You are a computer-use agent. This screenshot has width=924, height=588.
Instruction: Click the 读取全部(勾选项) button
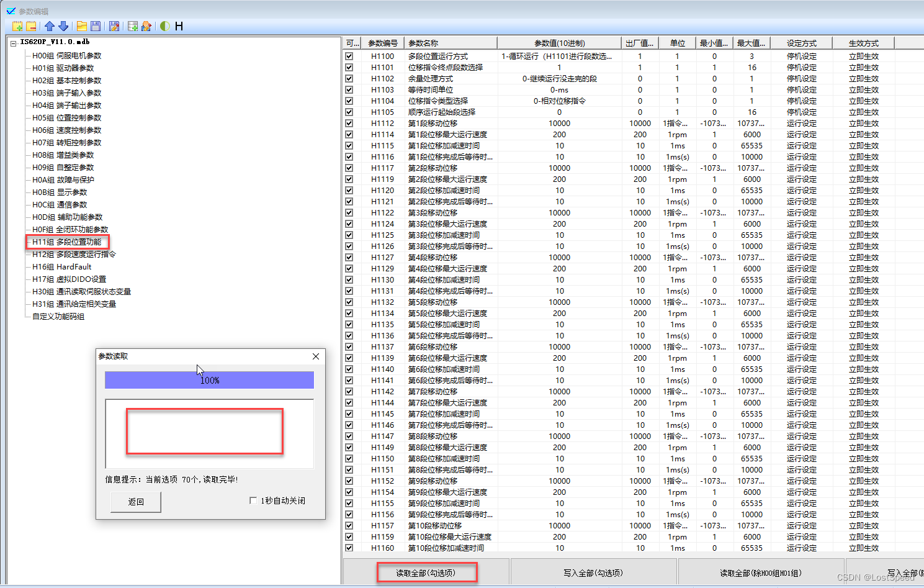[x=426, y=573]
